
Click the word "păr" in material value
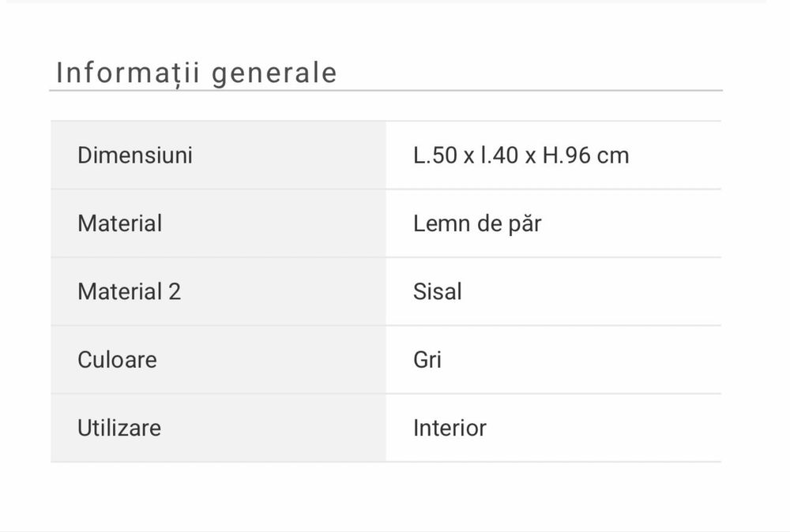[x=526, y=223]
